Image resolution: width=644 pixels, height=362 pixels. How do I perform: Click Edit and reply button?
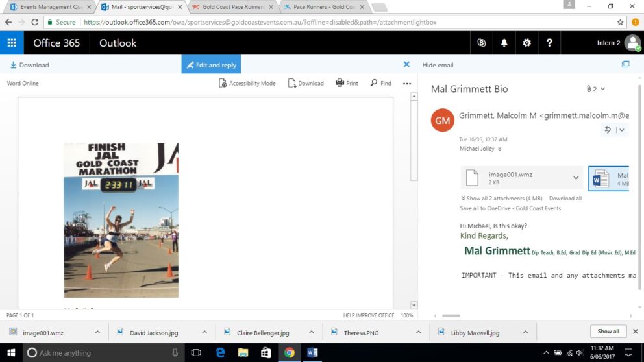pyautogui.click(x=211, y=65)
